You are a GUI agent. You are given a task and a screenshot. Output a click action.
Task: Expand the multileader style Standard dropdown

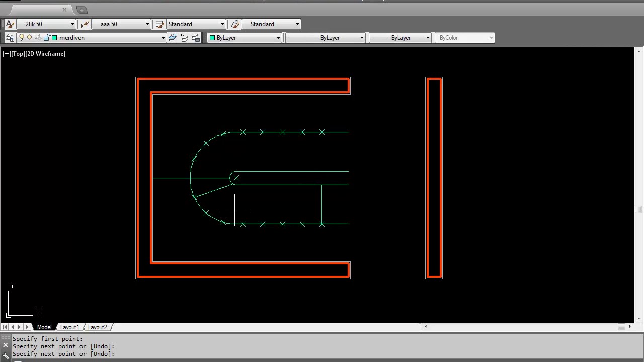[x=297, y=24]
